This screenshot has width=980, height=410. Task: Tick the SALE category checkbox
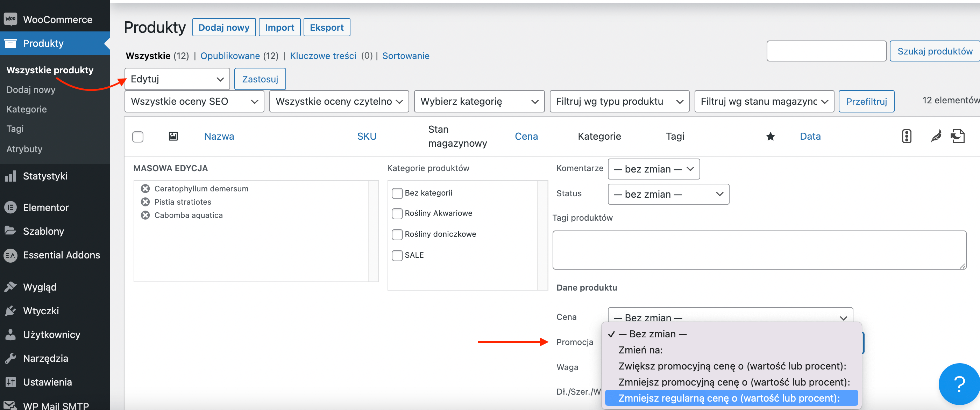tap(397, 255)
